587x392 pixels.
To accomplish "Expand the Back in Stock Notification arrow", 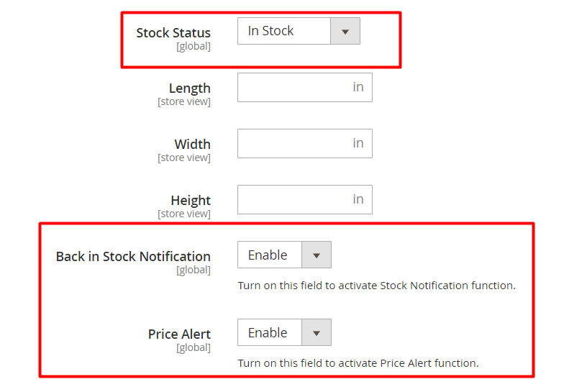I will pos(317,255).
